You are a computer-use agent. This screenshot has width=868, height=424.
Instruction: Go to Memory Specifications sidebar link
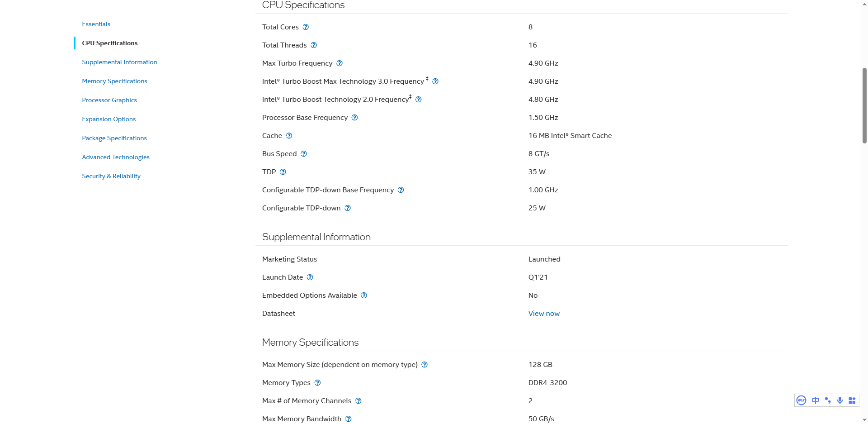(114, 81)
